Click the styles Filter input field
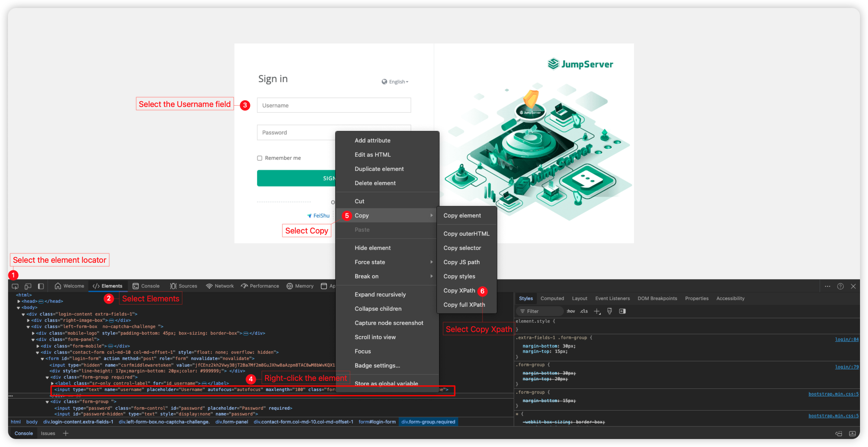This screenshot has height=447, width=868. (540, 311)
